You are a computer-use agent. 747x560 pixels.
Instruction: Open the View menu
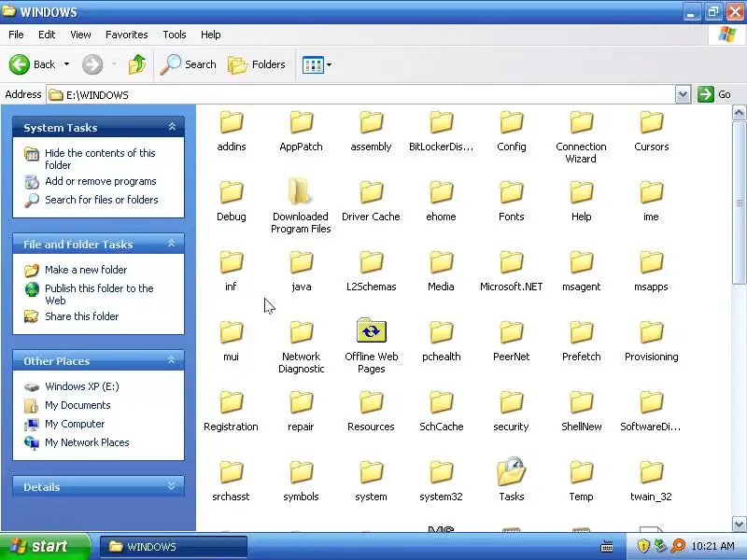point(80,35)
